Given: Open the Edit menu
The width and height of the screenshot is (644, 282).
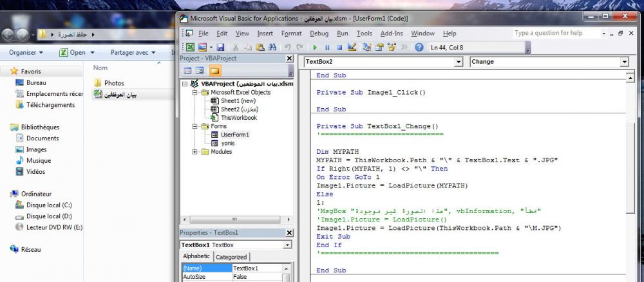Looking at the screenshot, I should tap(222, 33).
